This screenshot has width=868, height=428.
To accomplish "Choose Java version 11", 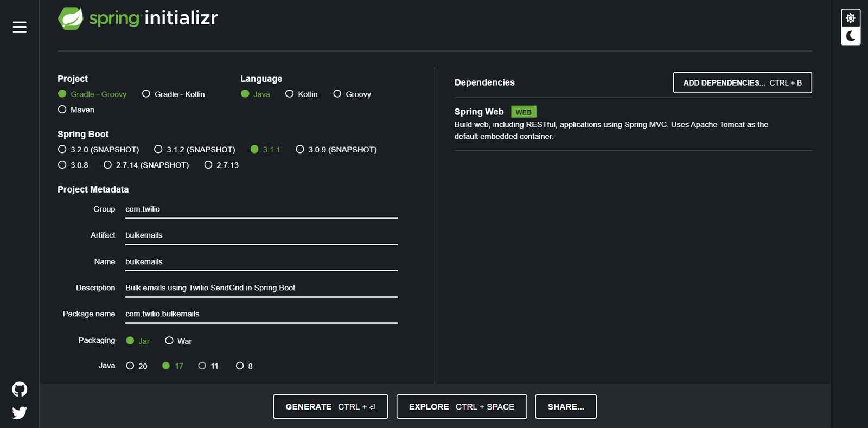I will (x=208, y=366).
